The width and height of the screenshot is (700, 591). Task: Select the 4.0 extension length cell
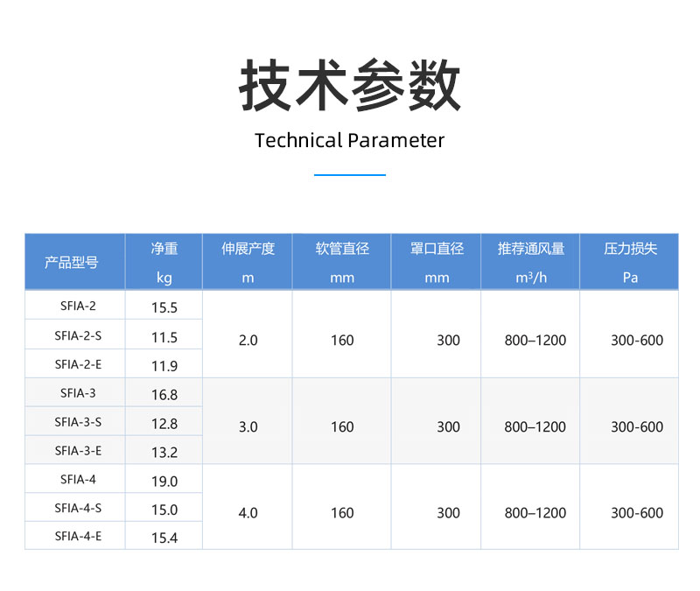point(248,512)
